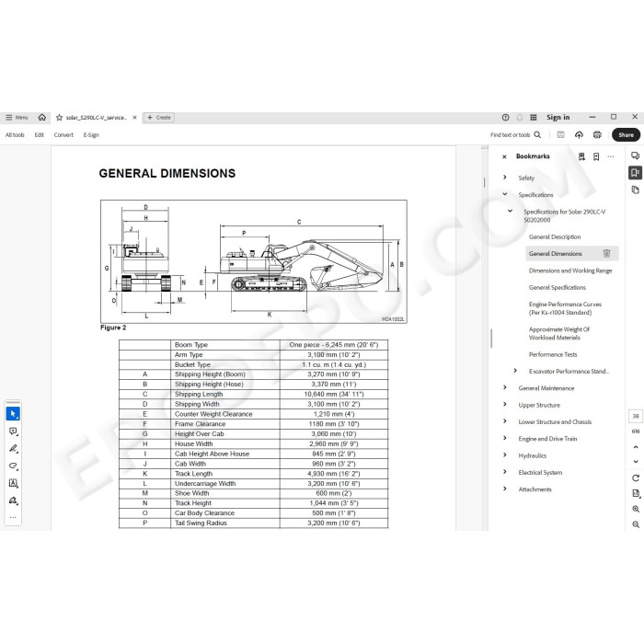This screenshot has width=644, height=644.
Task: Expand the Upper Structure bookmark
Action: (505, 405)
